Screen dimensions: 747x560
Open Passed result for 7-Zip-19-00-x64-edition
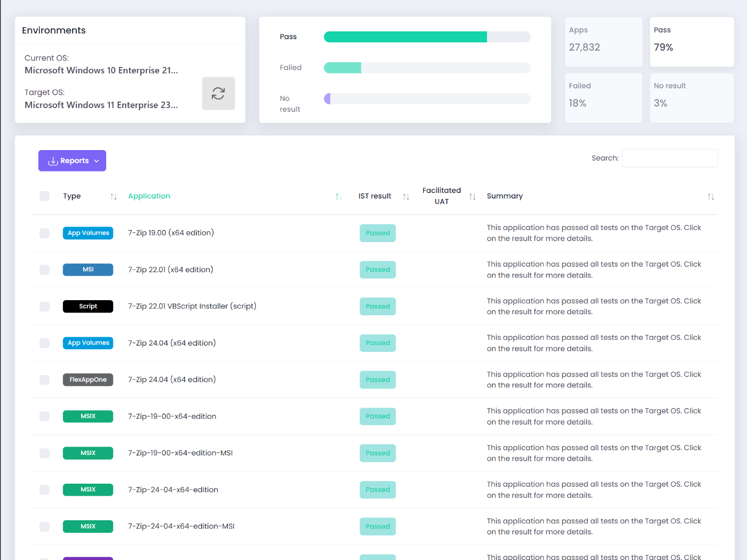pyautogui.click(x=378, y=416)
